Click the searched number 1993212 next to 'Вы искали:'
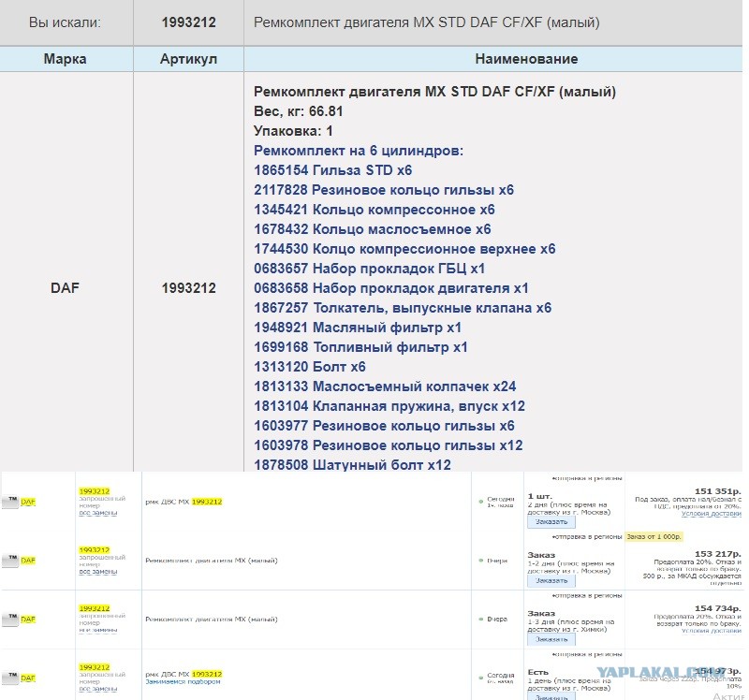The height and width of the screenshot is (700, 749). coord(189,22)
